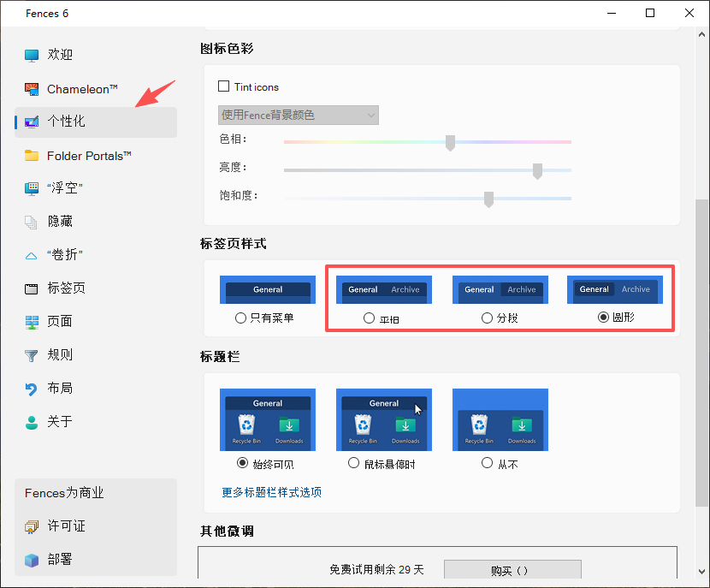Click the 鼠标悬停时 title bar preview
Screen dimensions: 710x588
pyautogui.click(x=384, y=419)
